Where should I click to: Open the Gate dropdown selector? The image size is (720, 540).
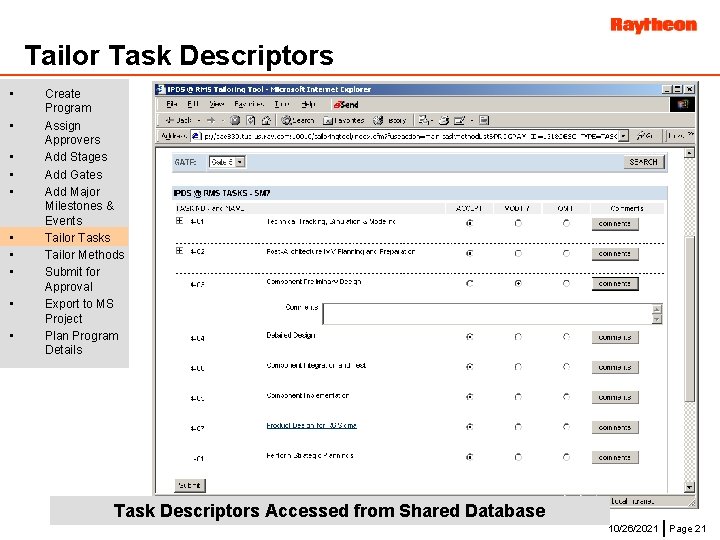pyautogui.click(x=227, y=162)
